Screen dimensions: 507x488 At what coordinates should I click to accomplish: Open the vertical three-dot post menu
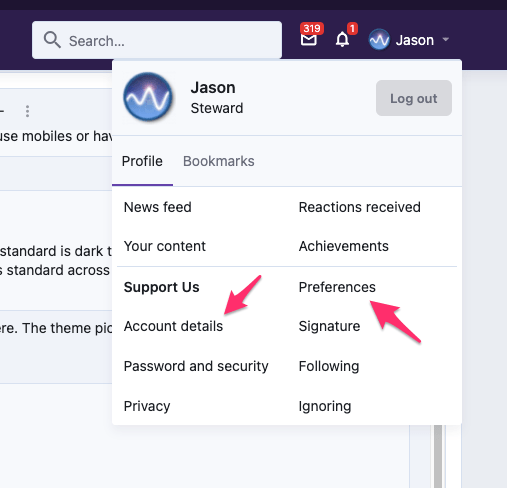click(x=27, y=111)
